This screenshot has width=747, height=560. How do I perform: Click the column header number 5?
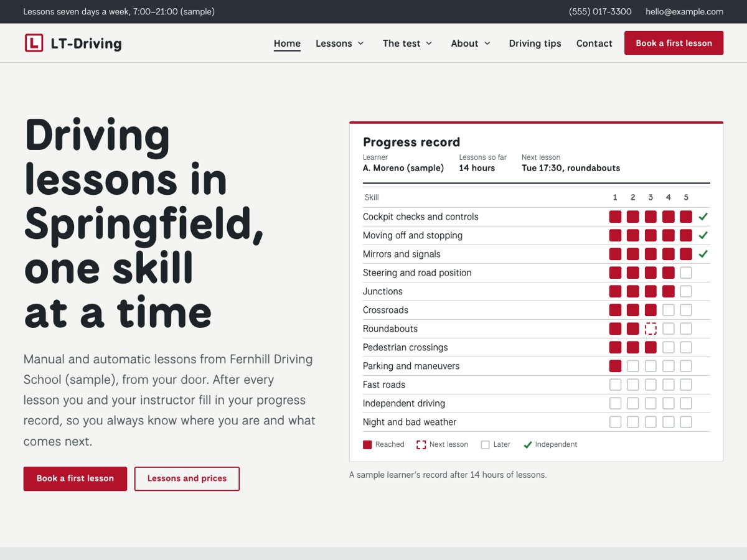(686, 197)
